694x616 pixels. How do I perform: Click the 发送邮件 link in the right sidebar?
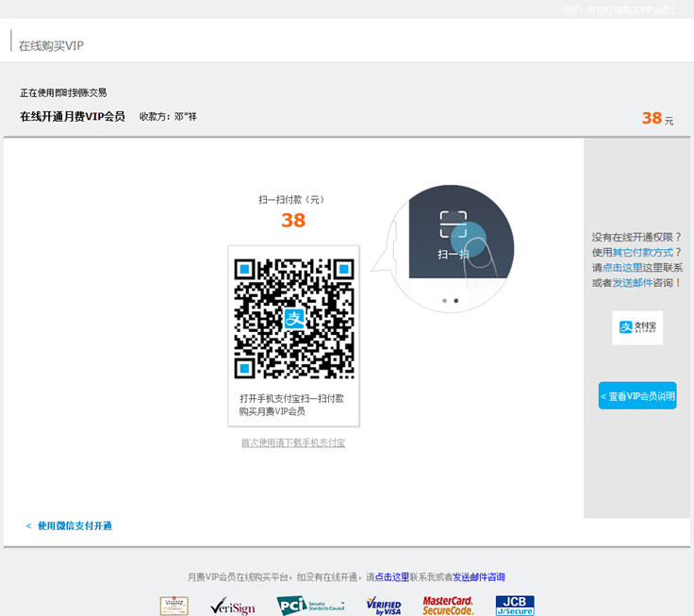[633, 282]
